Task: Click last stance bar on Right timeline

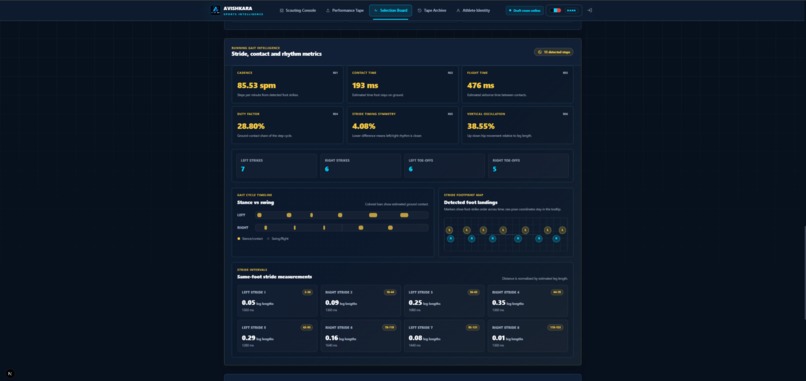Action: coord(390,227)
